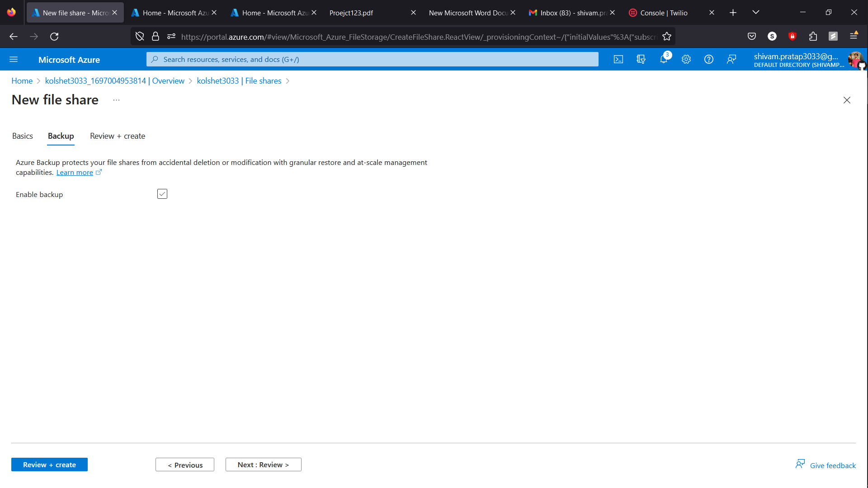Viewport: 868px width, 488px height.
Task: Open the Feedback icon in the header
Action: point(732,59)
